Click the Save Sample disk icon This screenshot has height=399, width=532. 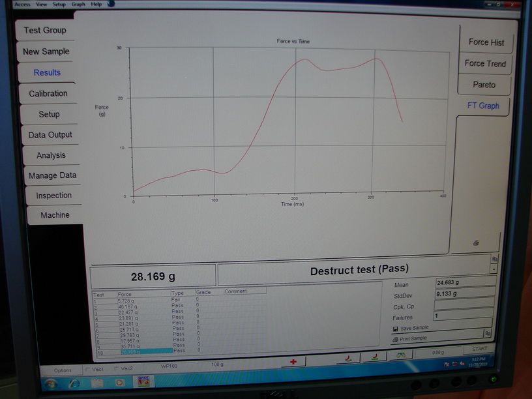(x=396, y=328)
